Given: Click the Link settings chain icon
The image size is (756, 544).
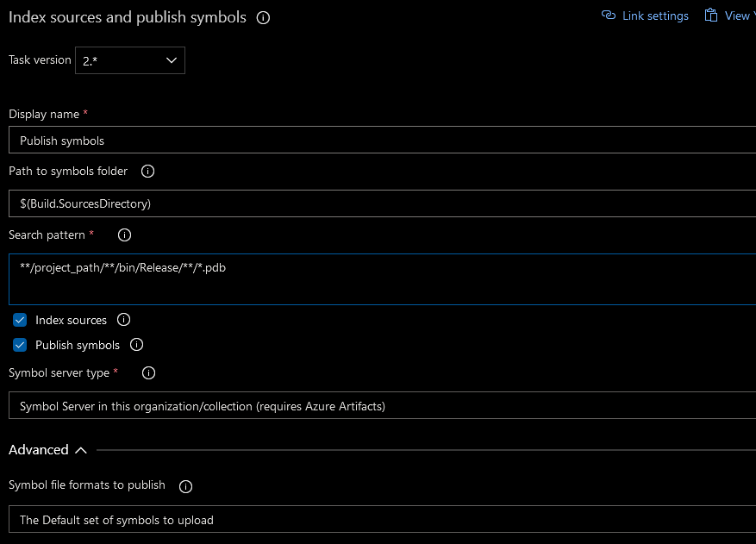Looking at the screenshot, I should point(609,16).
